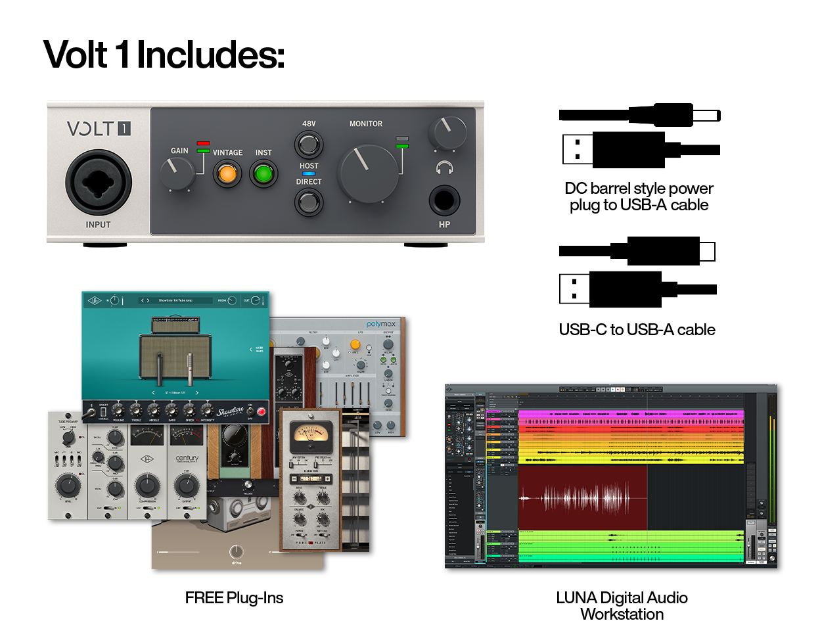
Task: Click the guitar amp cabinet in Showtime
Action: [175, 357]
